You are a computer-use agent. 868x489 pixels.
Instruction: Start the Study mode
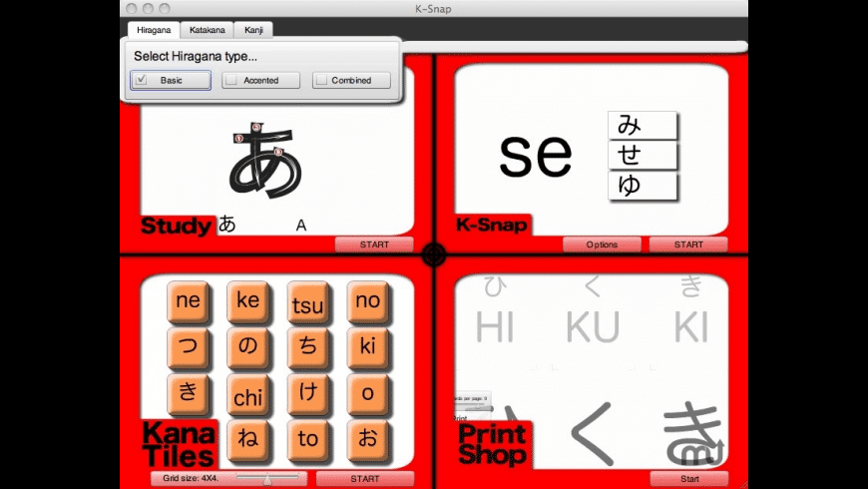tap(374, 244)
